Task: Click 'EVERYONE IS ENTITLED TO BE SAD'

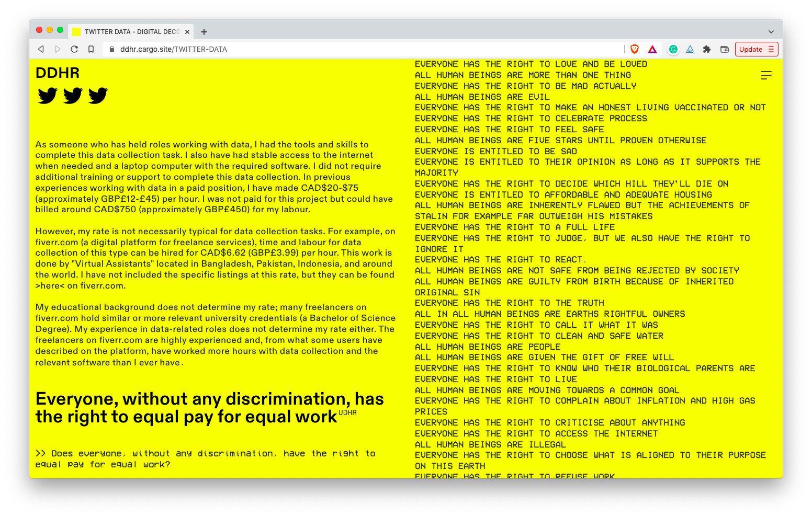Action: coord(495,152)
